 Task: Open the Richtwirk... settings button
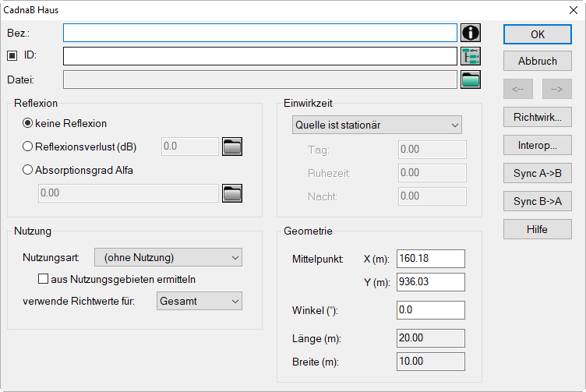tap(538, 117)
